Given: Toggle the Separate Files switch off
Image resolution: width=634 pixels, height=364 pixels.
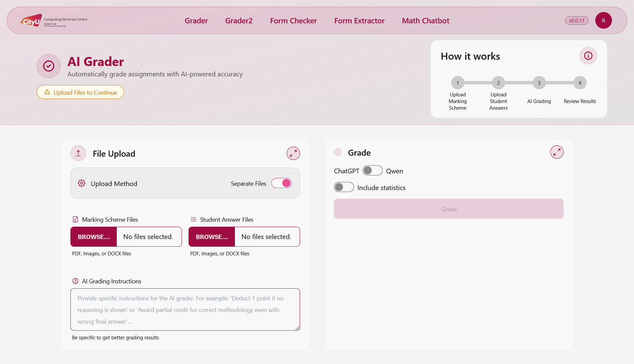Looking at the screenshot, I should (281, 183).
